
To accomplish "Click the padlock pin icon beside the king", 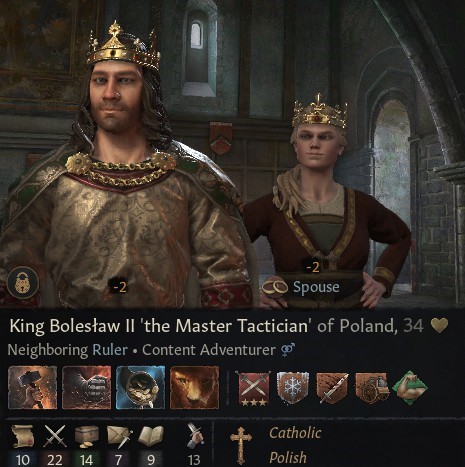I will [x=23, y=283].
